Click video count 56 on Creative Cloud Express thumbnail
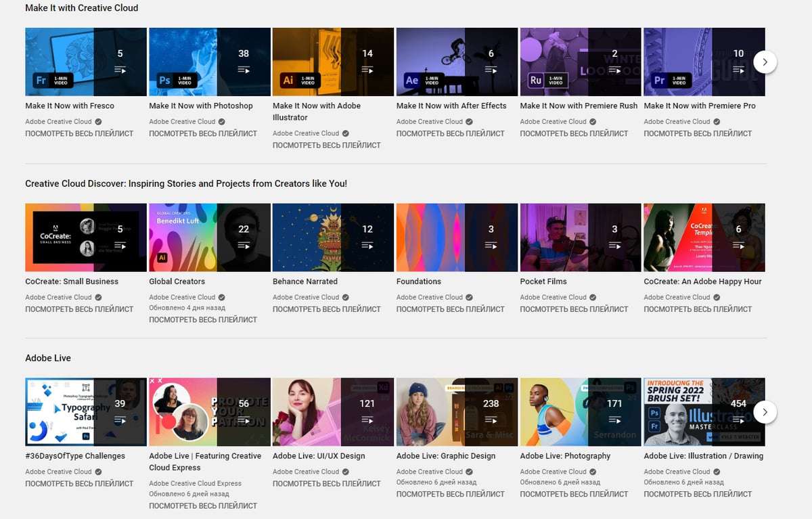The width and height of the screenshot is (812, 519). pos(244,403)
